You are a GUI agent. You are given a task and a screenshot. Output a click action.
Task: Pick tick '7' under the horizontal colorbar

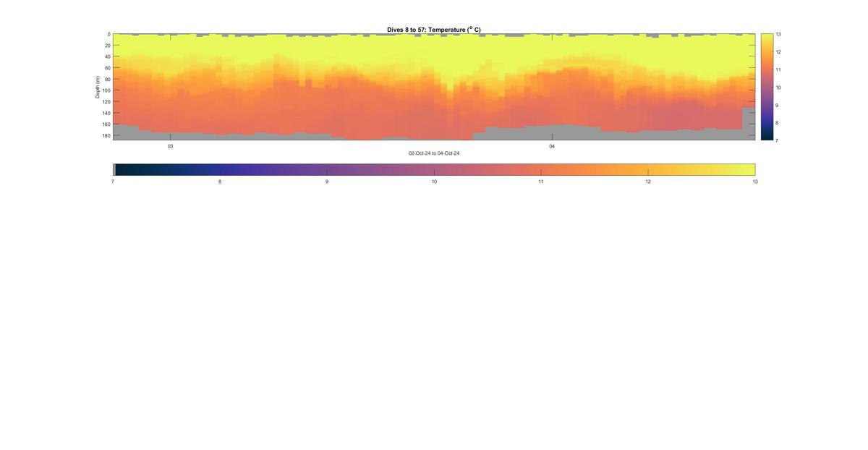pos(113,182)
